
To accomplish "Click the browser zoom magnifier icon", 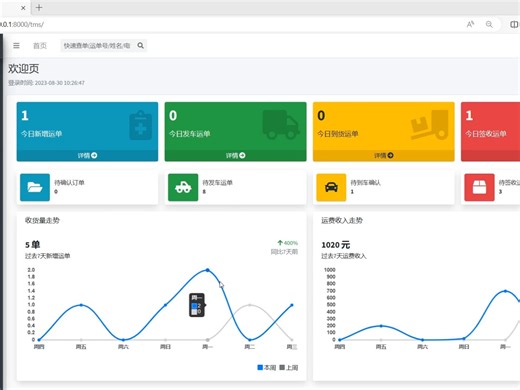I will [489, 24].
